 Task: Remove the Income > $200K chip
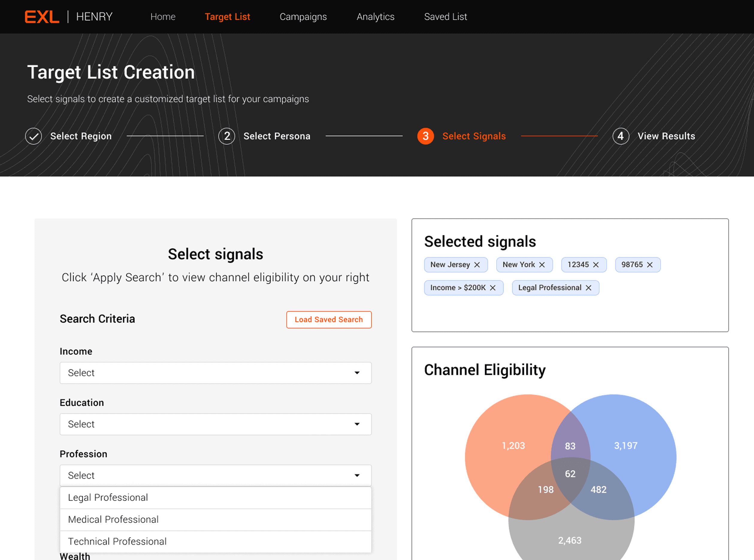(493, 288)
